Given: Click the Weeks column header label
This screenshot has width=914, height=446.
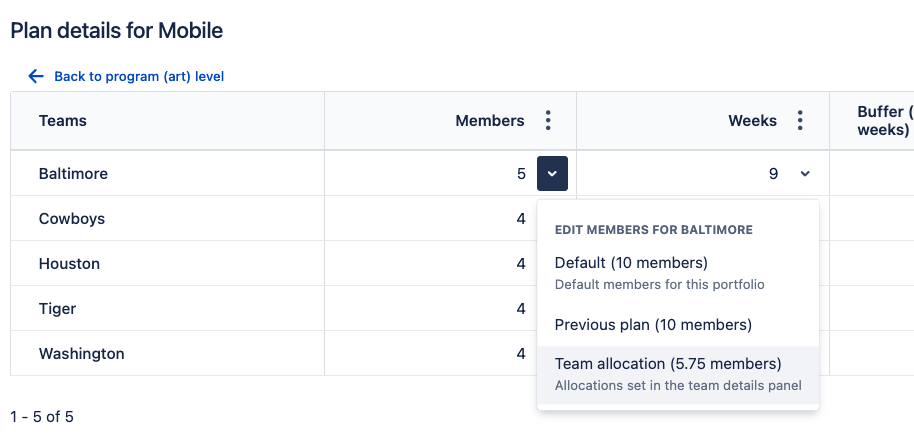Looking at the screenshot, I should pyautogui.click(x=752, y=121).
